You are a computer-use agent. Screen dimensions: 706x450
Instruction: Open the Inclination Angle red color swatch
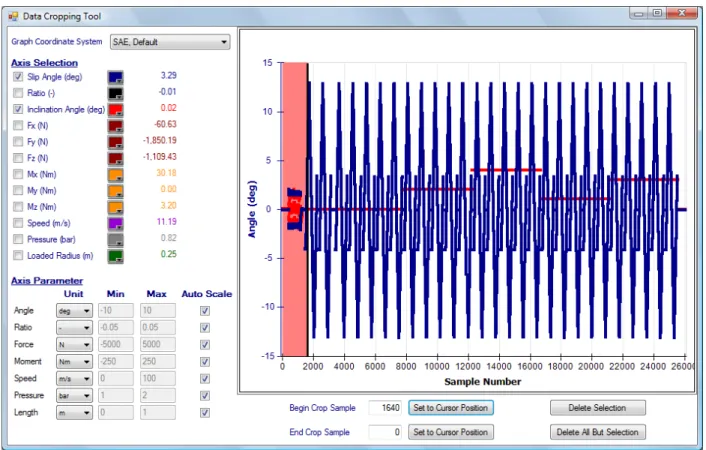pyautogui.click(x=115, y=109)
